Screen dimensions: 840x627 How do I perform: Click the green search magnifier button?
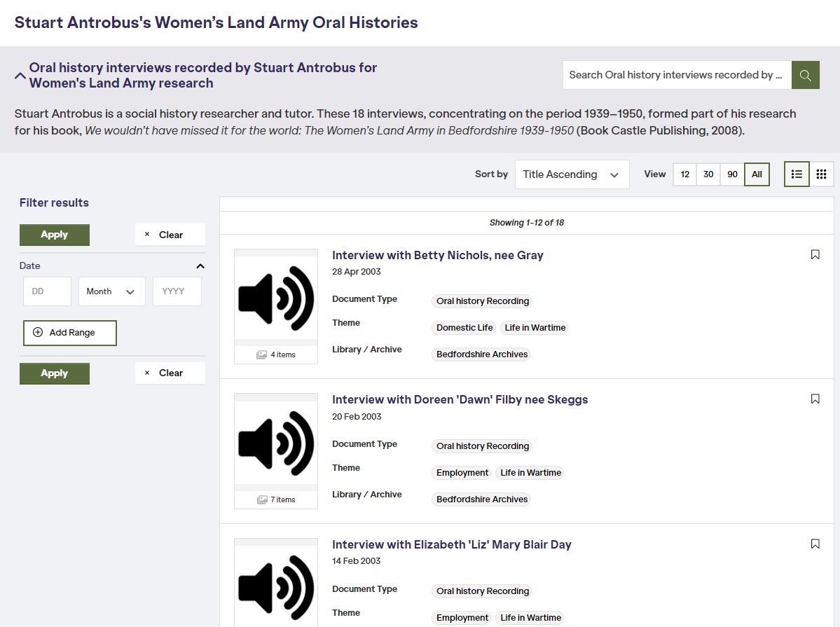click(805, 75)
